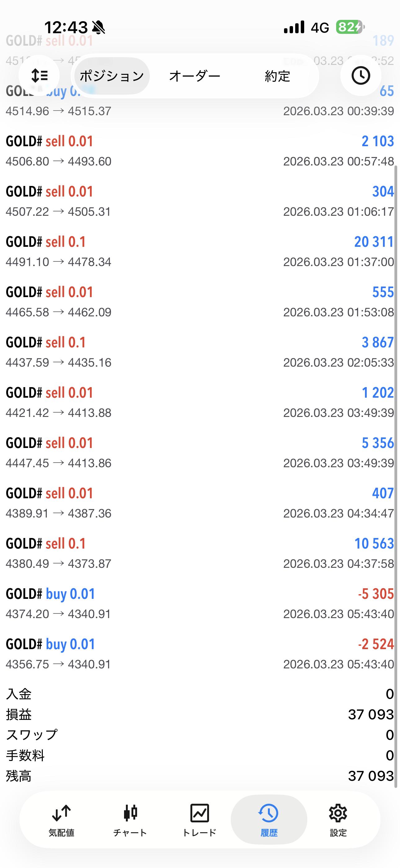Open the トレード trade icon
The height and width of the screenshot is (868, 400).
point(199,820)
